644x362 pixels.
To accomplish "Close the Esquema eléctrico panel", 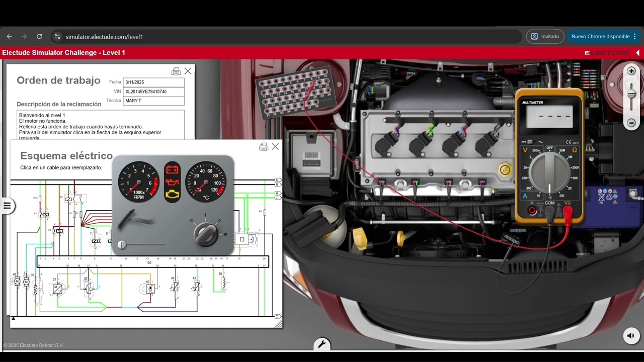I will coord(275,146).
